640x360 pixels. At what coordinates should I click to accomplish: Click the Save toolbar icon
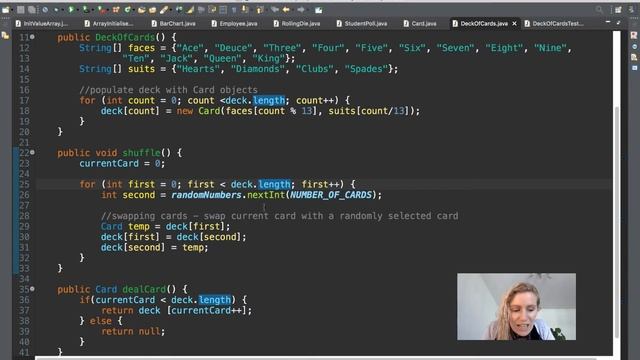coord(20,9)
